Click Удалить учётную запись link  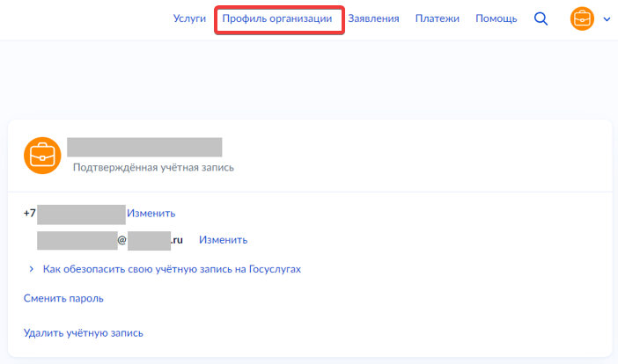coord(83,333)
